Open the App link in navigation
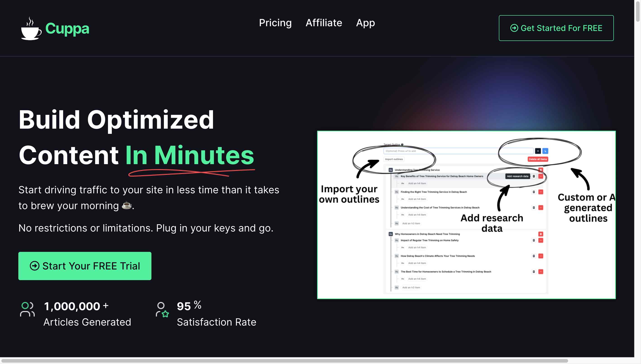 pos(365,23)
